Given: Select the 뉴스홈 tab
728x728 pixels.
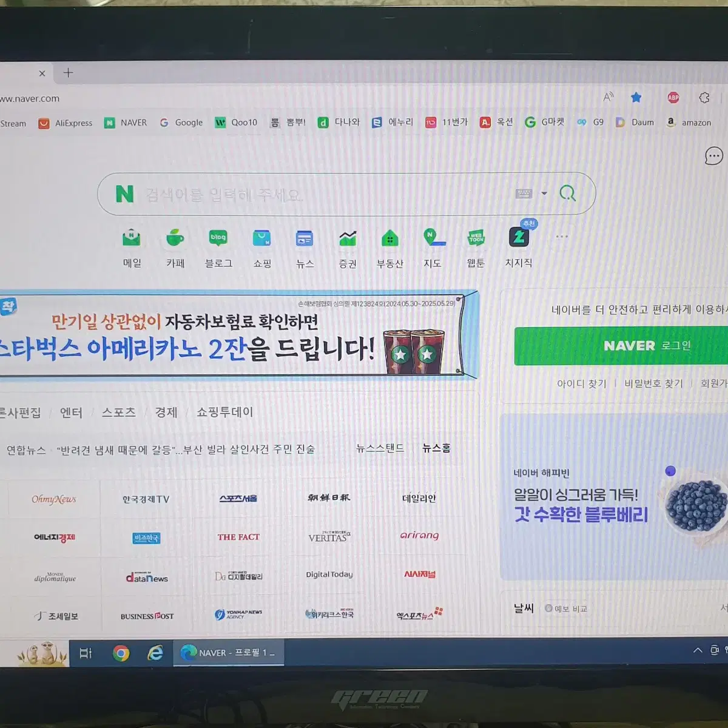Looking at the screenshot, I should click(436, 448).
